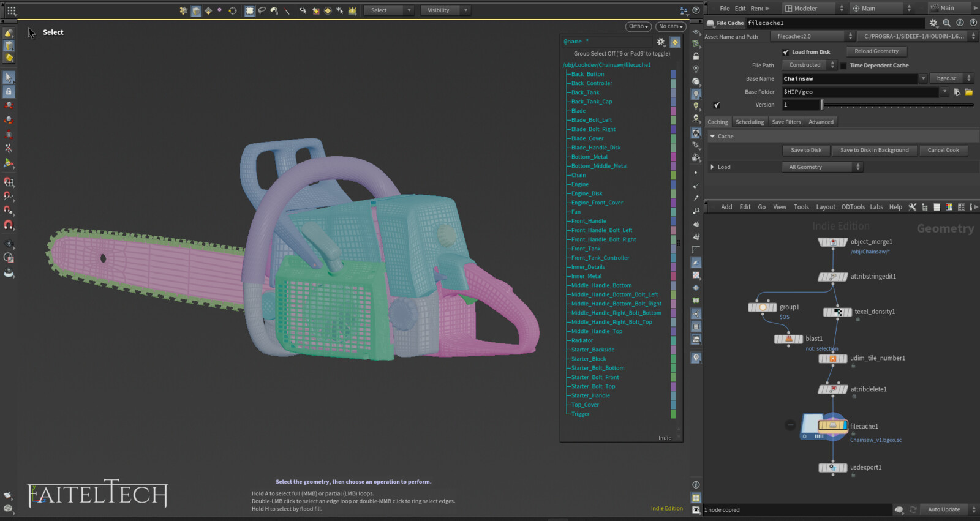Viewport: 980px width, 521px height.
Task: Open the bgeo.sc file type dropdown
Action: pos(951,78)
